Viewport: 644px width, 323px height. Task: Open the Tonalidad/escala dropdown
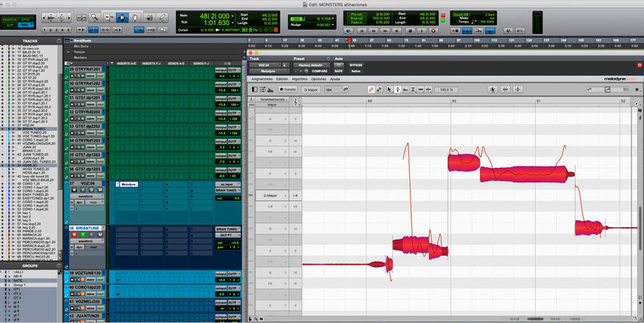272,100
